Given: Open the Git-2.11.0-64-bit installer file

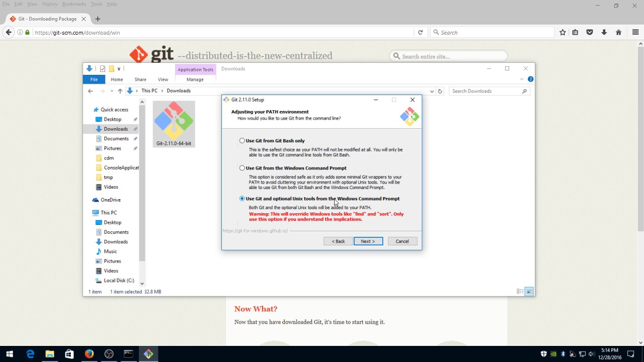Looking at the screenshot, I should coord(174,124).
